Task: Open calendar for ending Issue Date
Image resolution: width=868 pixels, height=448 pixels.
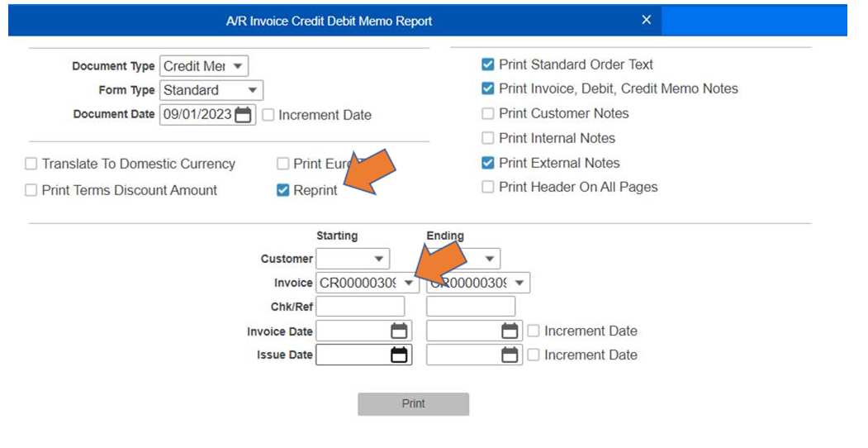Action: point(510,355)
